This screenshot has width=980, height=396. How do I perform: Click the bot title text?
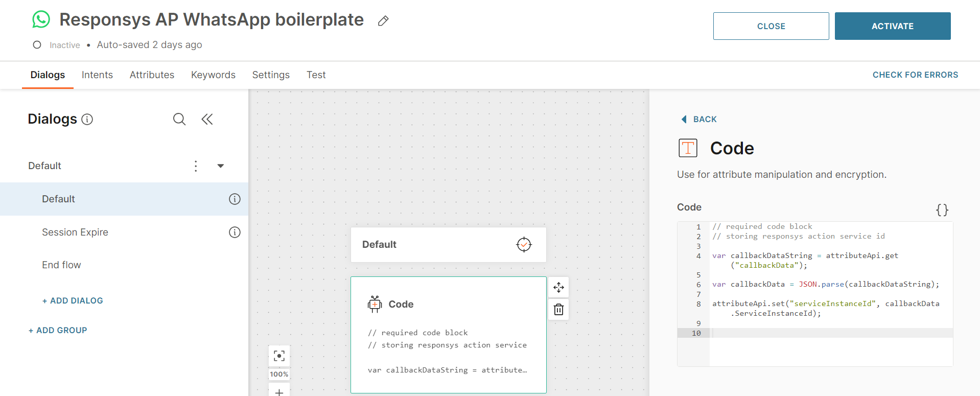coord(212,19)
